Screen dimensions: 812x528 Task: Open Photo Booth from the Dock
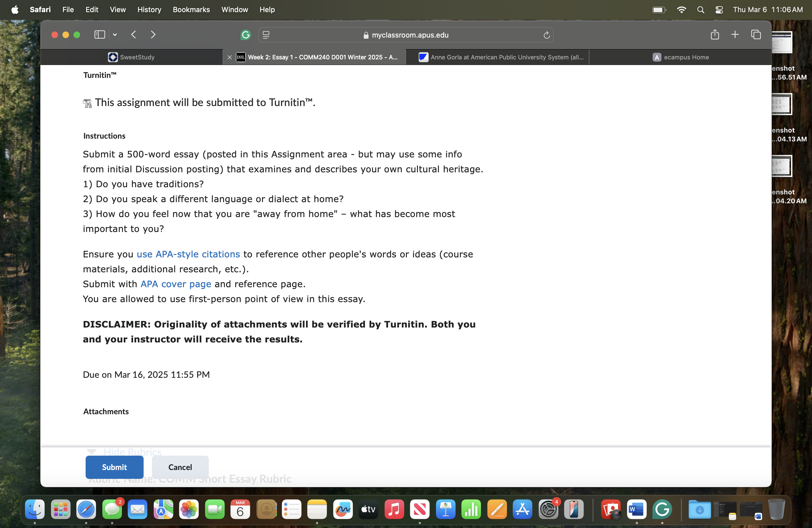point(611,509)
